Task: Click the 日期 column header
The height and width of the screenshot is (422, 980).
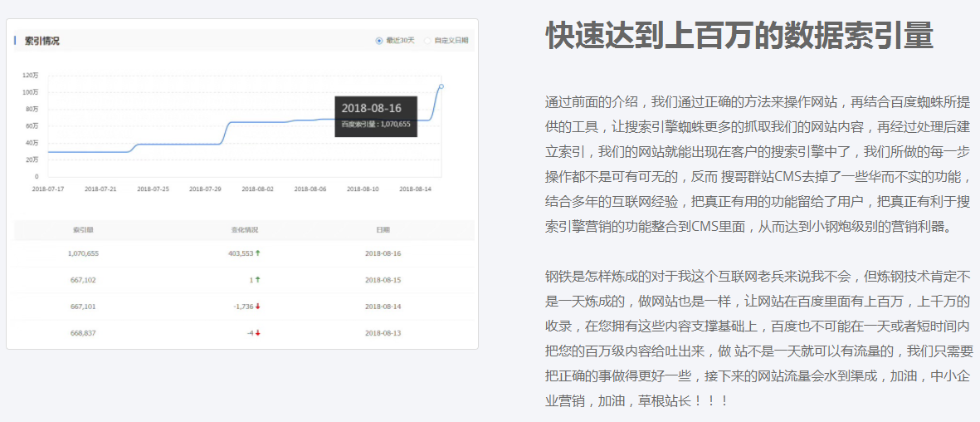Action: [383, 229]
